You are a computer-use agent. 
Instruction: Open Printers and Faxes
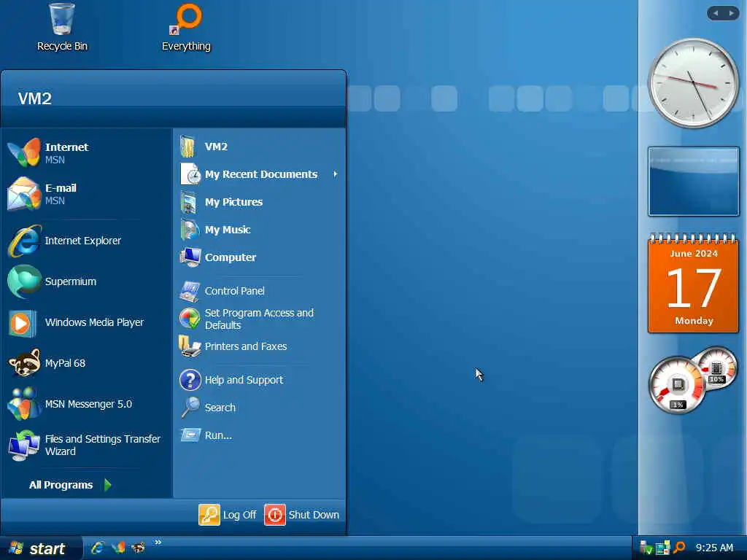260,346
